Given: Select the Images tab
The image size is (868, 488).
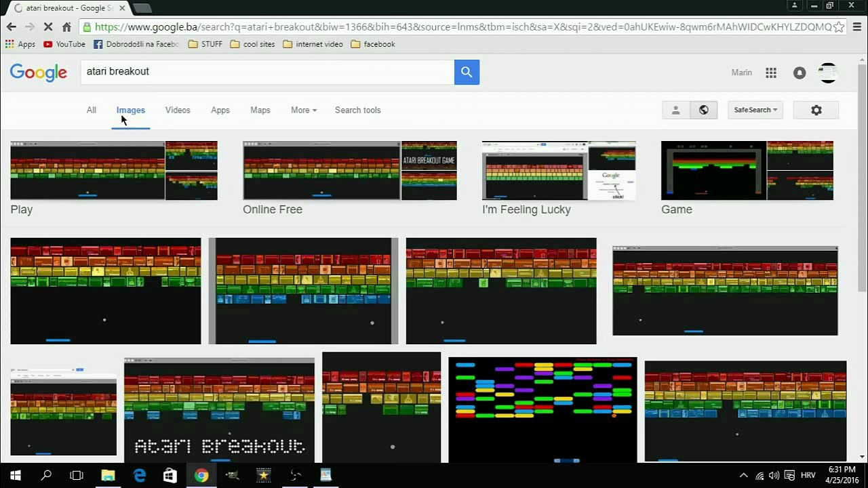Looking at the screenshot, I should pyautogui.click(x=131, y=110).
